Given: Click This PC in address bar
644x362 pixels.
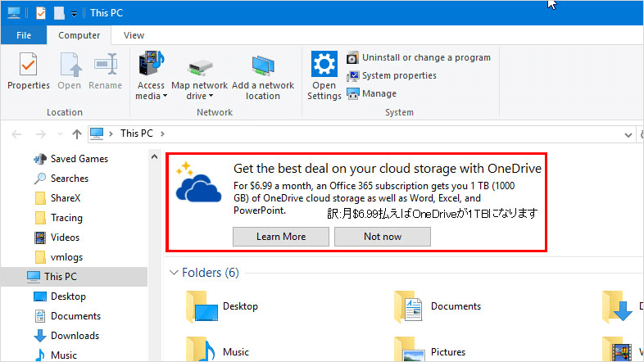Looking at the screenshot, I should [x=136, y=133].
